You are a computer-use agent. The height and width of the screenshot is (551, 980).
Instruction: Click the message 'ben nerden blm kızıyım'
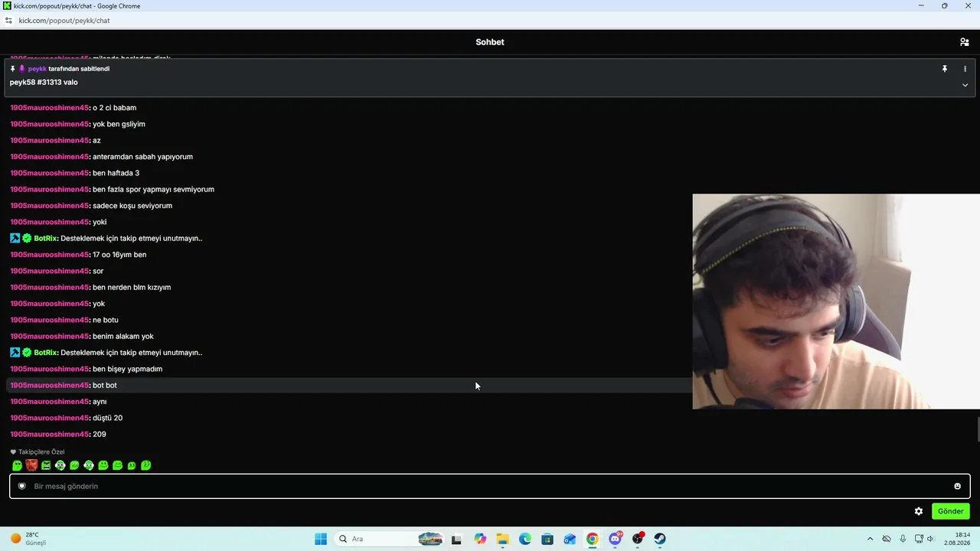pos(132,287)
